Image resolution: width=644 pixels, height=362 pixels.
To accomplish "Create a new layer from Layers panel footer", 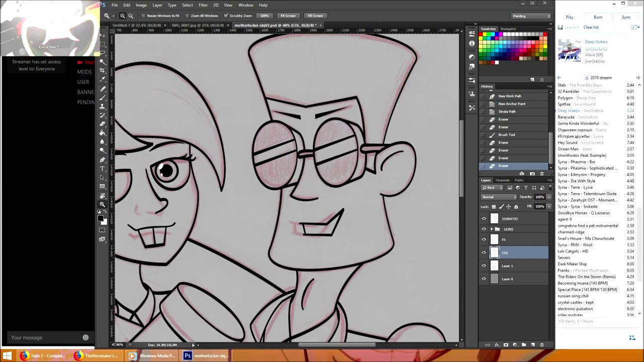I will pos(533,345).
